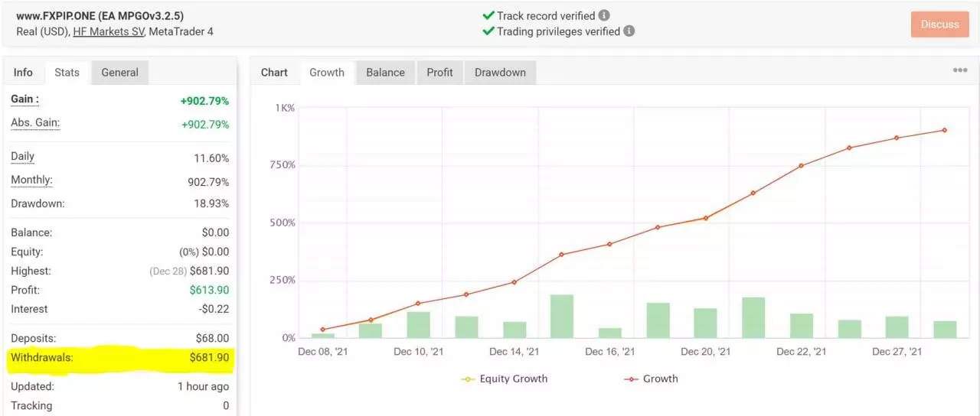Screen dimensions: 980x416
Task: Open the HF Markets SV broker link
Action: (107, 31)
